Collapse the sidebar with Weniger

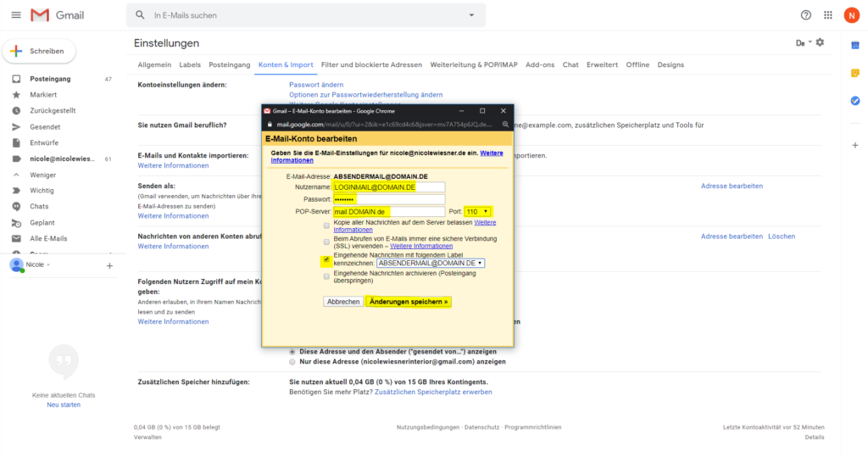coord(42,175)
